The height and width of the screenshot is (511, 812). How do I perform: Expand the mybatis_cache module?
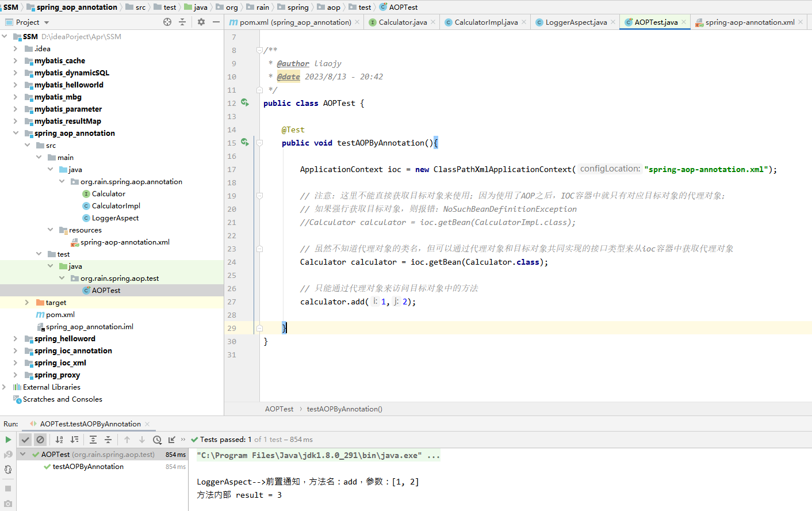16,61
